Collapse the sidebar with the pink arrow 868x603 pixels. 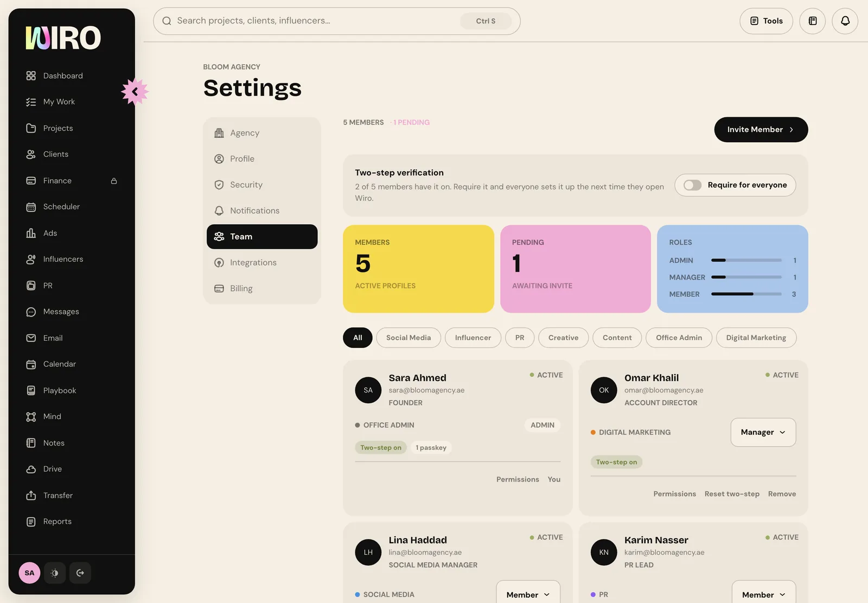pyautogui.click(x=135, y=92)
